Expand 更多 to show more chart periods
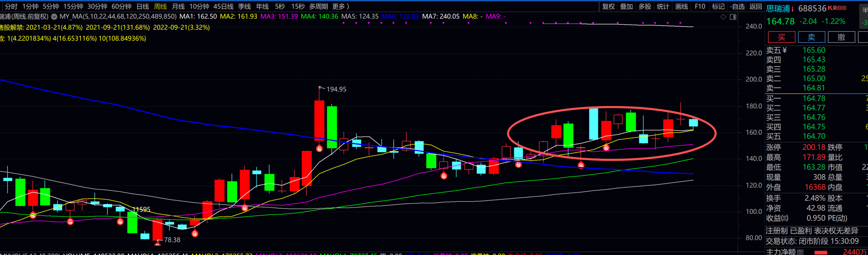 point(340,6)
